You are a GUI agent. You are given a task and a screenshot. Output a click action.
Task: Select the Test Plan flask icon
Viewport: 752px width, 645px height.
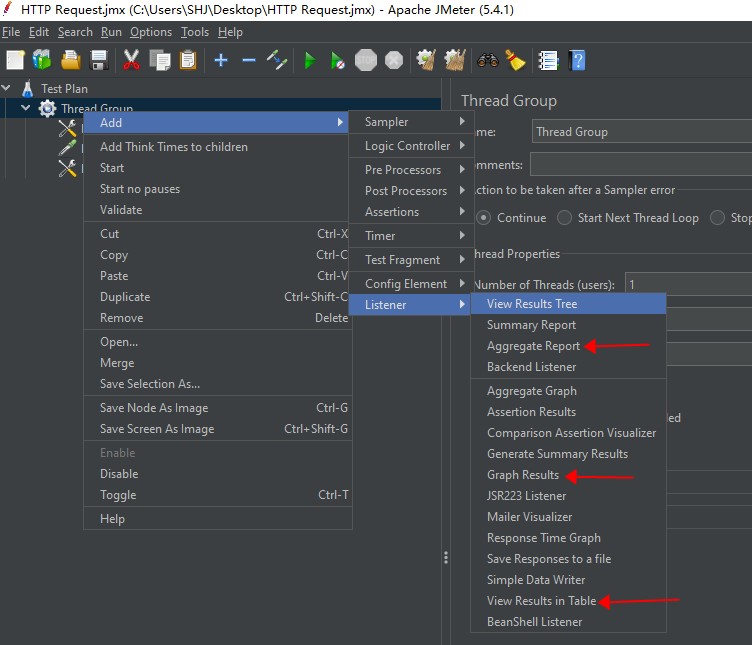click(27, 89)
